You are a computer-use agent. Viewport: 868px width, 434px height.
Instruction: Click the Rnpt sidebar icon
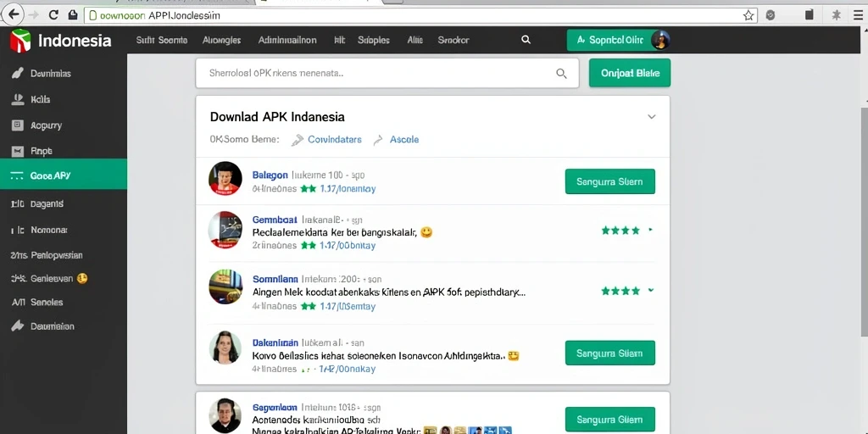pos(18,151)
